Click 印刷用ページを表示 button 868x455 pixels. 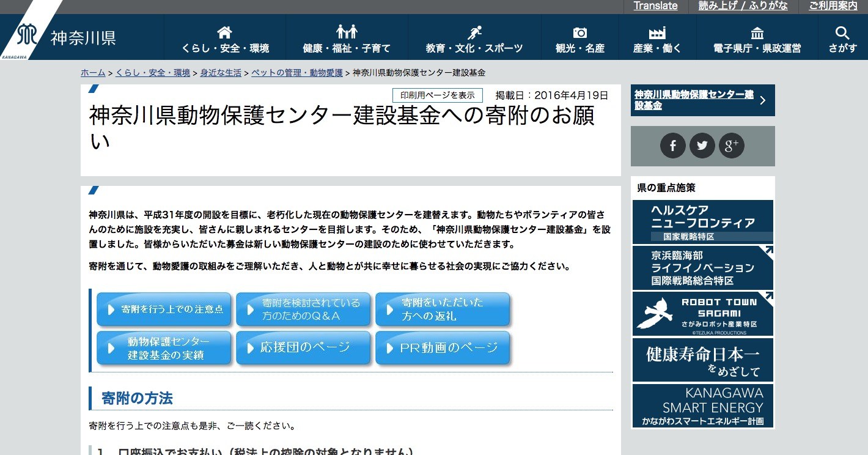coord(438,95)
